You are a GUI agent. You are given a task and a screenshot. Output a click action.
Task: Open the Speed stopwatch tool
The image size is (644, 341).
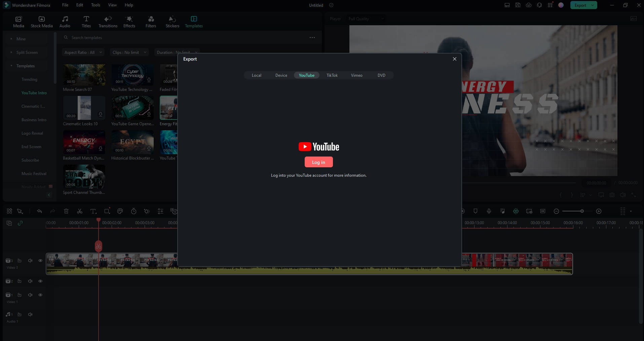click(x=134, y=211)
